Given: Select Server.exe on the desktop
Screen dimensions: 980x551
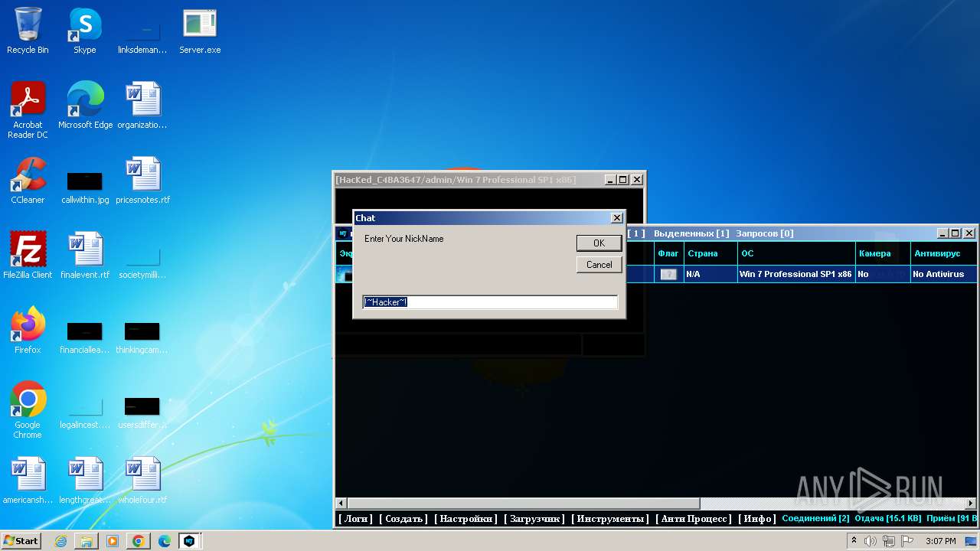Looking at the screenshot, I should (x=200, y=31).
